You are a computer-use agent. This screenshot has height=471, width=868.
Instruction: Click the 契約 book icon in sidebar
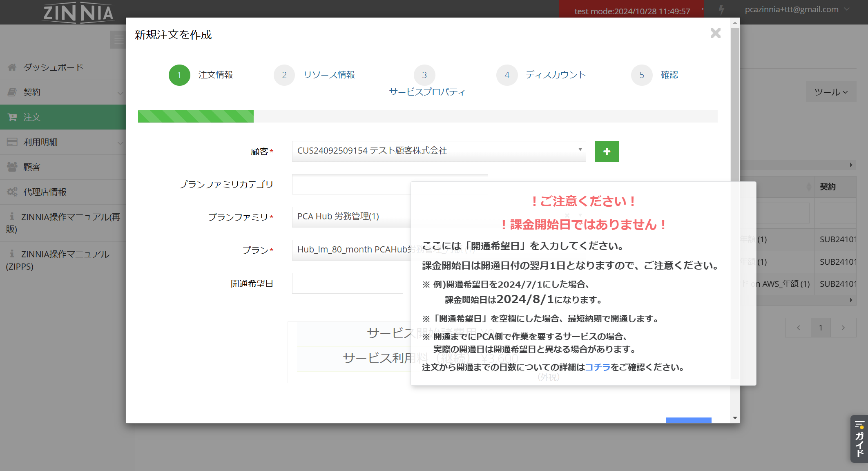coord(12,92)
